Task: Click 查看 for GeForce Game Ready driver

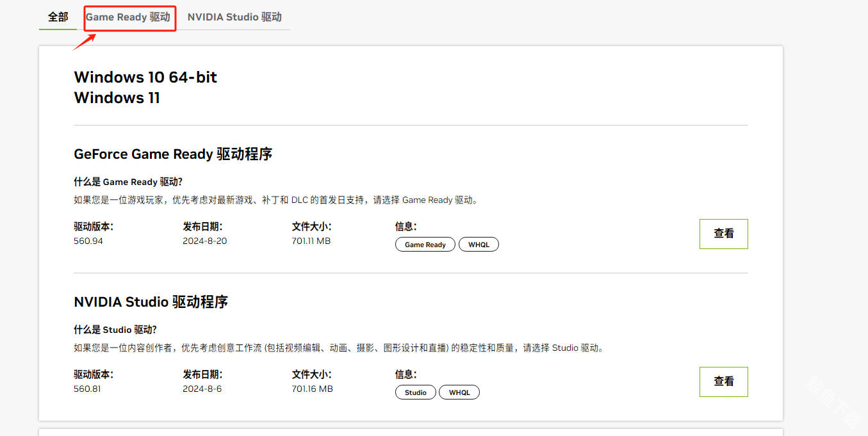Action: pos(723,234)
